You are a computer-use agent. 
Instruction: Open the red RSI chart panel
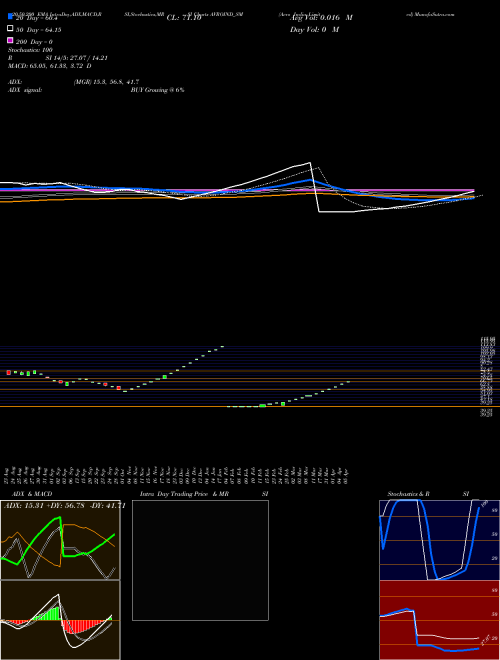pyautogui.click(x=439, y=620)
